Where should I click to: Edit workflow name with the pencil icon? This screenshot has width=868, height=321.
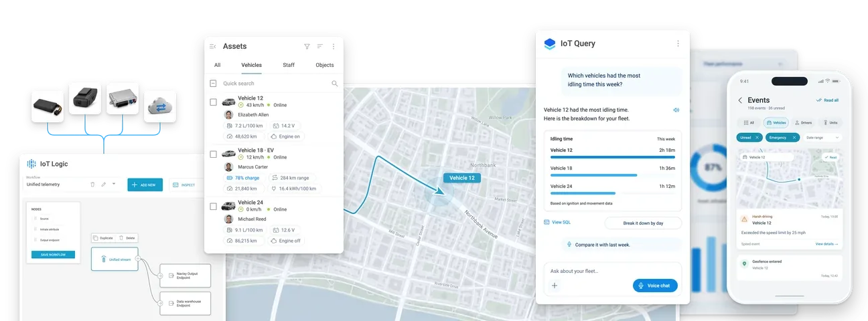(103, 185)
